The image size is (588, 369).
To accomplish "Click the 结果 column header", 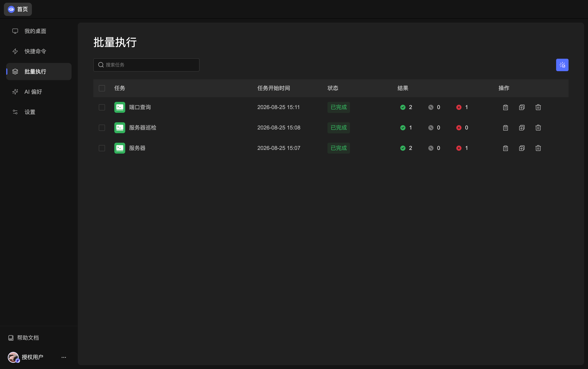I will 403,88.
